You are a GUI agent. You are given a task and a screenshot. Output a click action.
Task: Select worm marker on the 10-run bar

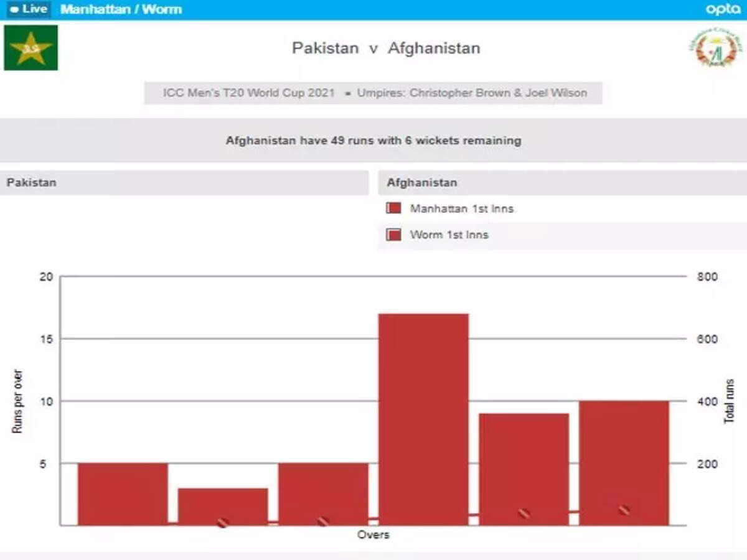click(x=624, y=510)
